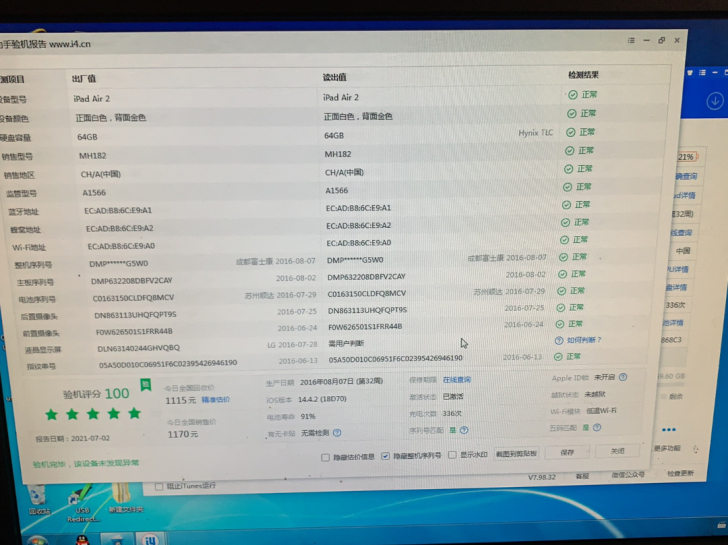
Task: Open the 新建文件夹 desktop folder
Action: (124, 498)
